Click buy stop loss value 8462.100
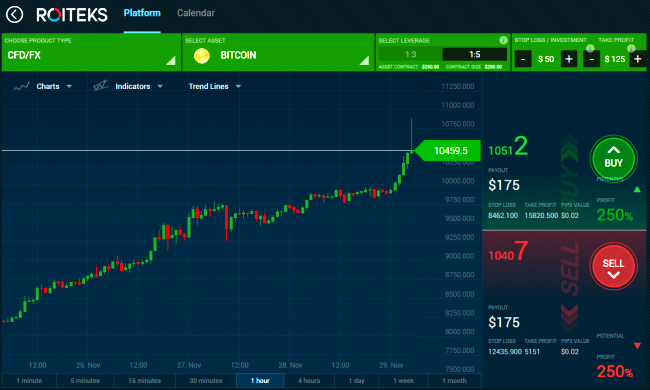This screenshot has width=650, height=390. (503, 216)
